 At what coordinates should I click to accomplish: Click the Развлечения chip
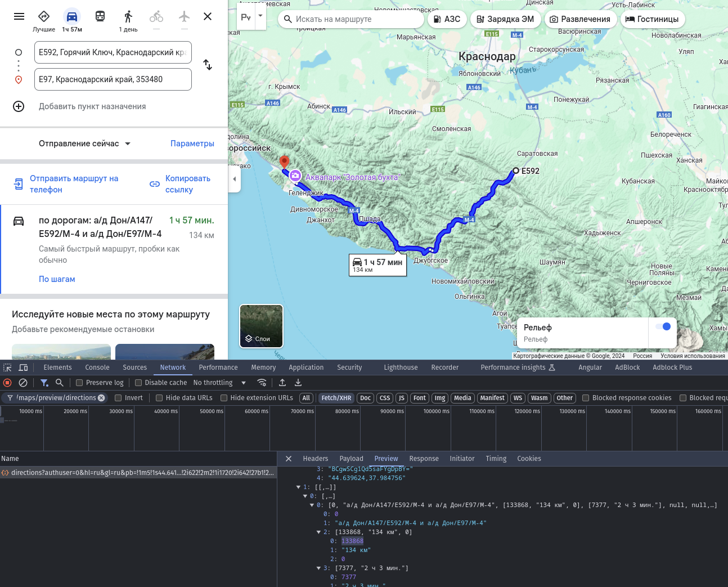click(580, 19)
